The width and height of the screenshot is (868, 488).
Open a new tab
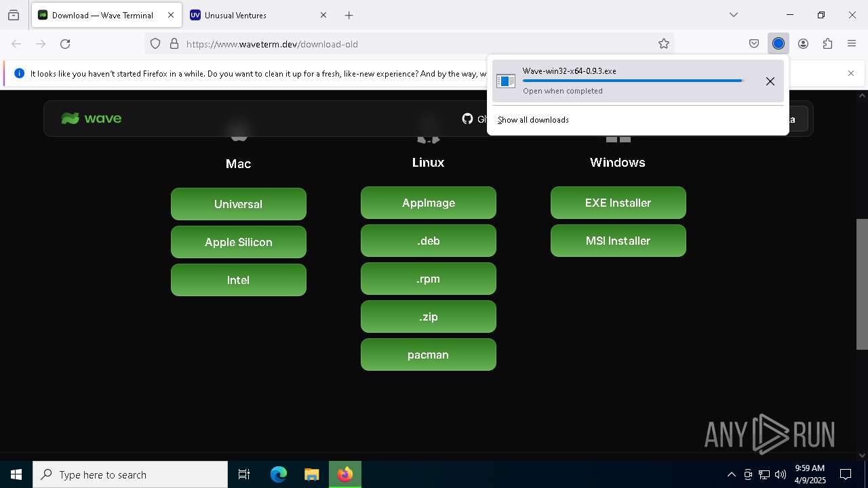349,15
